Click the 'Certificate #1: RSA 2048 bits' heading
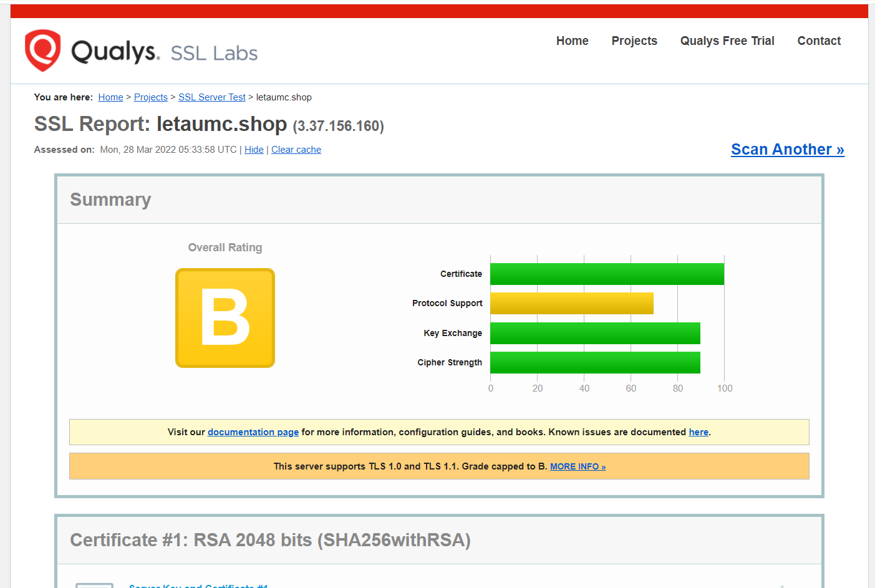The height and width of the screenshot is (588, 875). pos(270,540)
